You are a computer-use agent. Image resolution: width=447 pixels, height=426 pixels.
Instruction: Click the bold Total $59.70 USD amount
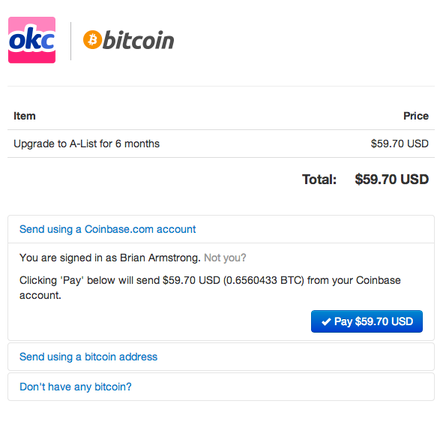[x=392, y=179]
